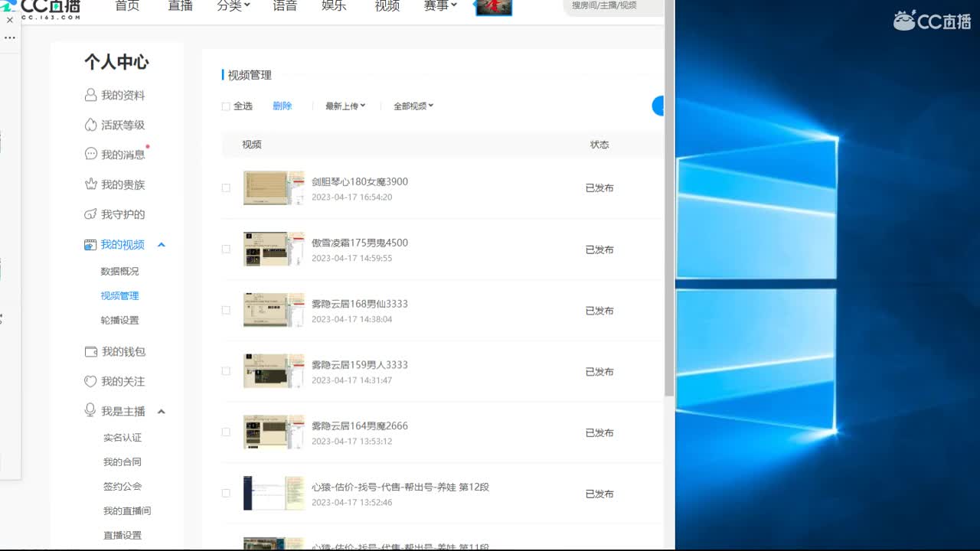Select 轮播设置 submenu item

pos(119,321)
